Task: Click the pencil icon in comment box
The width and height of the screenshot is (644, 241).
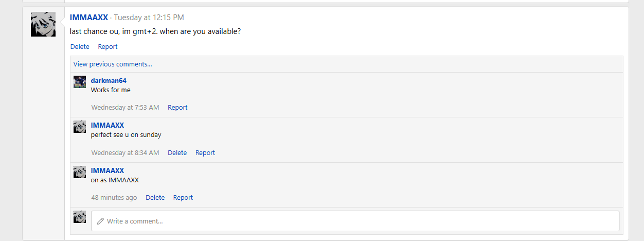Action: [101, 221]
